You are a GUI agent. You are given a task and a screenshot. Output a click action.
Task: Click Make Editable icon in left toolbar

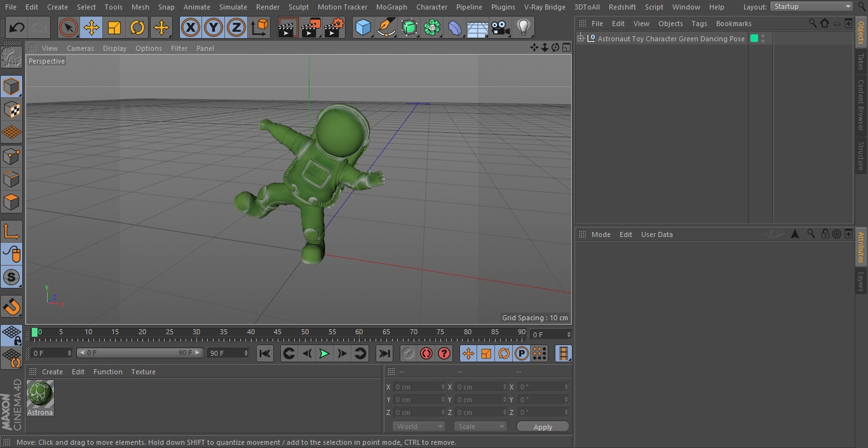pos(11,58)
